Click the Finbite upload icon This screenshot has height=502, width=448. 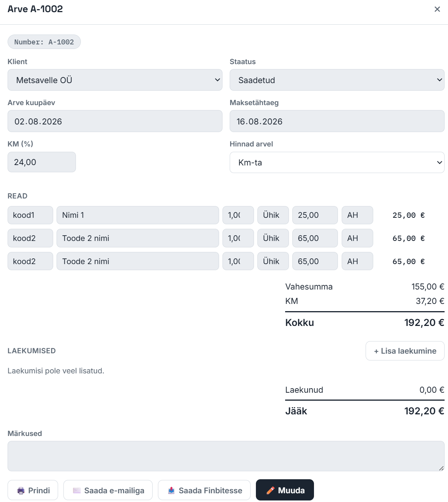pyautogui.click(x=171, y=491)
